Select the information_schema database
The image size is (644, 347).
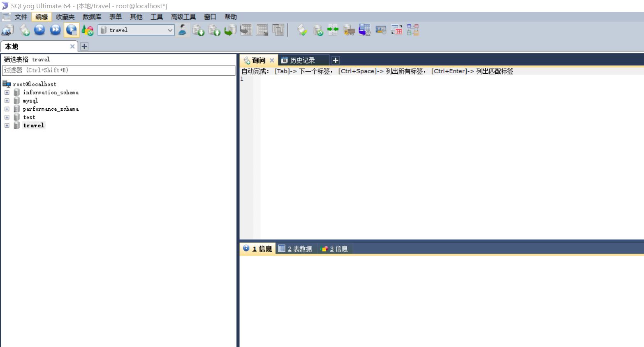[51, 93]
